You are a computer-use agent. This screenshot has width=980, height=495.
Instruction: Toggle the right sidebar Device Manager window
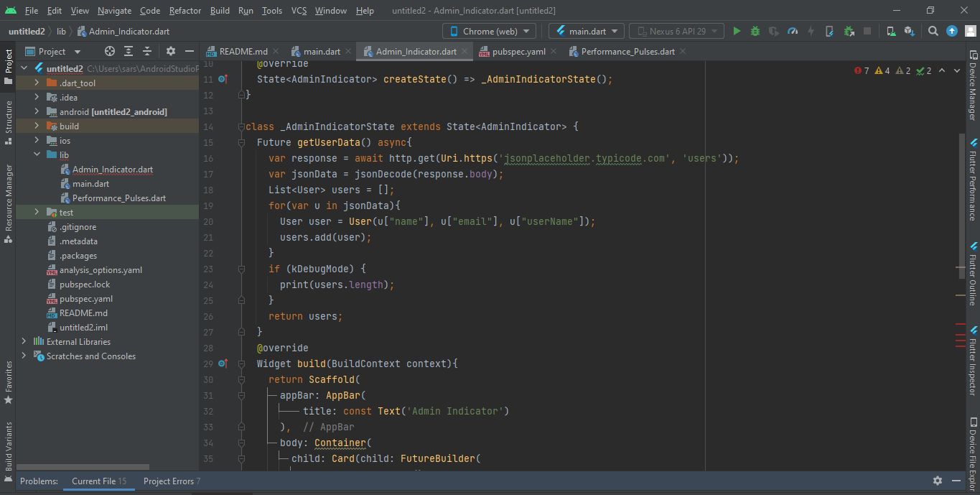tap(973, 85)
